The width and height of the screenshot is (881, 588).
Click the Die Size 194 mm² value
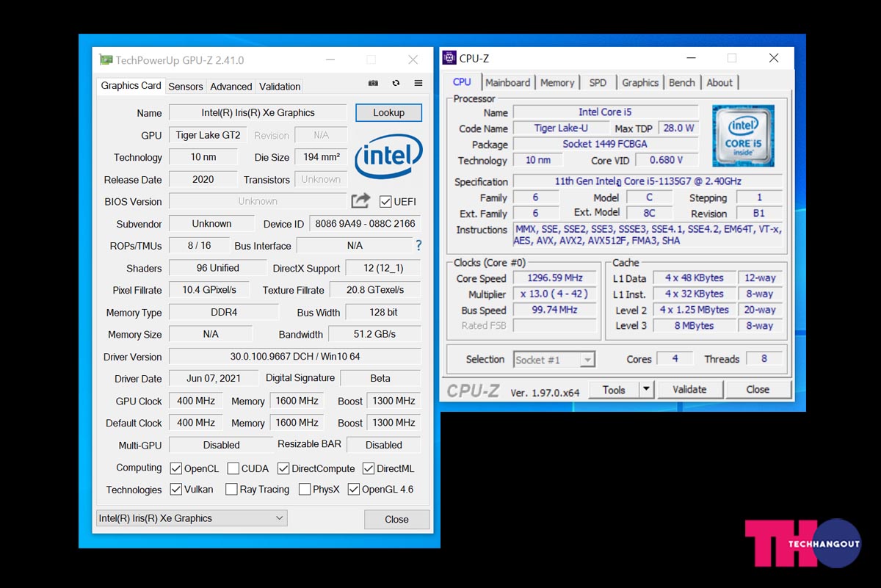tap(321, 157)
